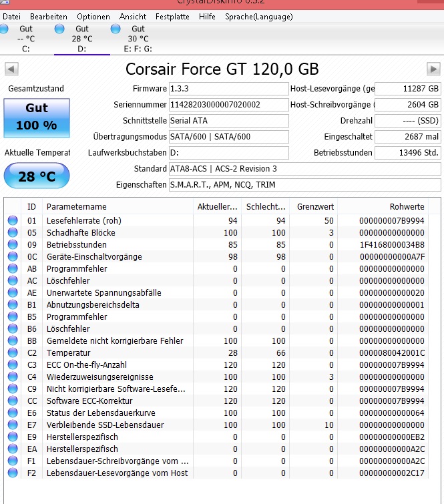
Task: Open the Datei menu
Action: pos(11,17)
